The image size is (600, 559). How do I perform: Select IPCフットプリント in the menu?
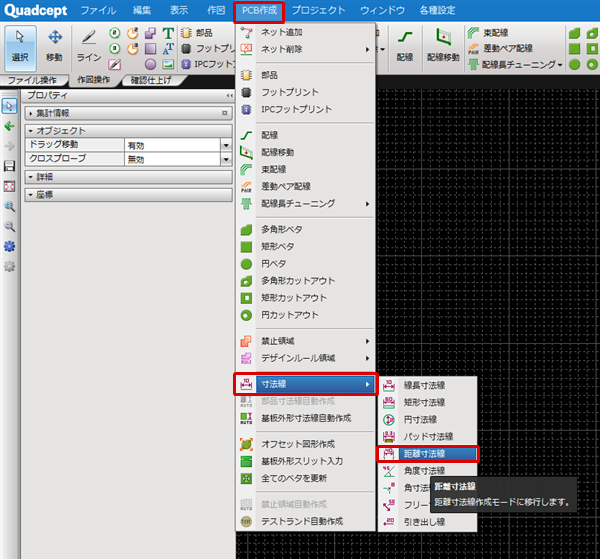click(x=305, y=109)
